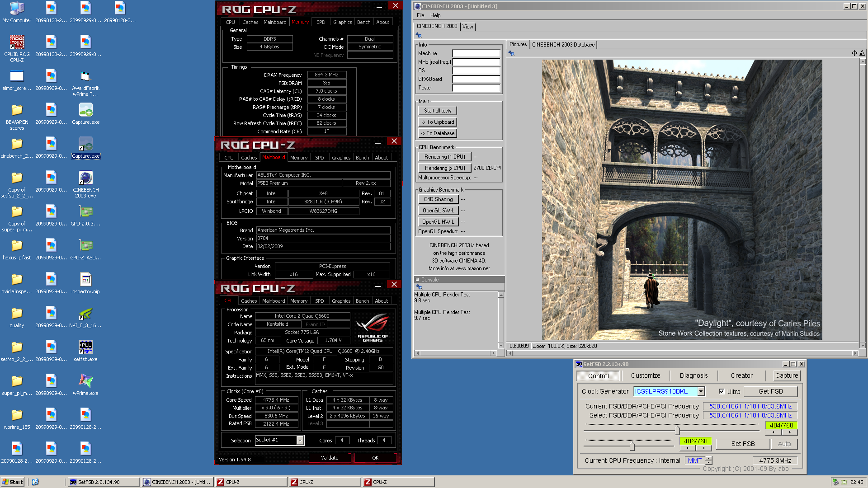Image resolution: width=868 pixels, height=488 pixels.
Task: Click the Machine input field
Action: (476, 53)
